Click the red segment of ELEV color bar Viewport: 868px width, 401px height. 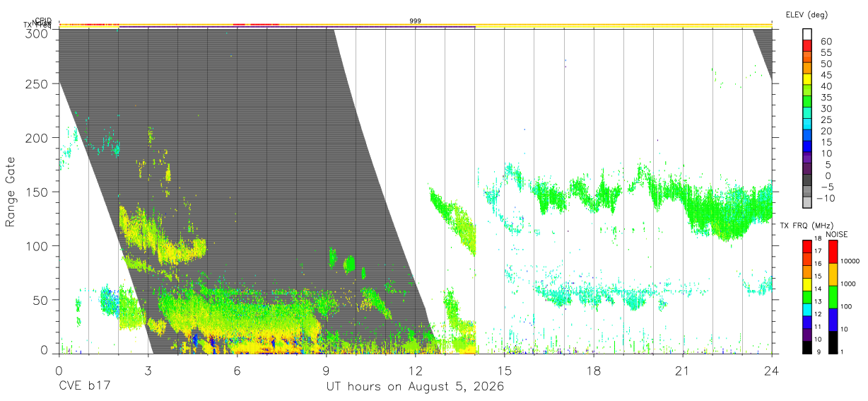(x=807, y=46)
